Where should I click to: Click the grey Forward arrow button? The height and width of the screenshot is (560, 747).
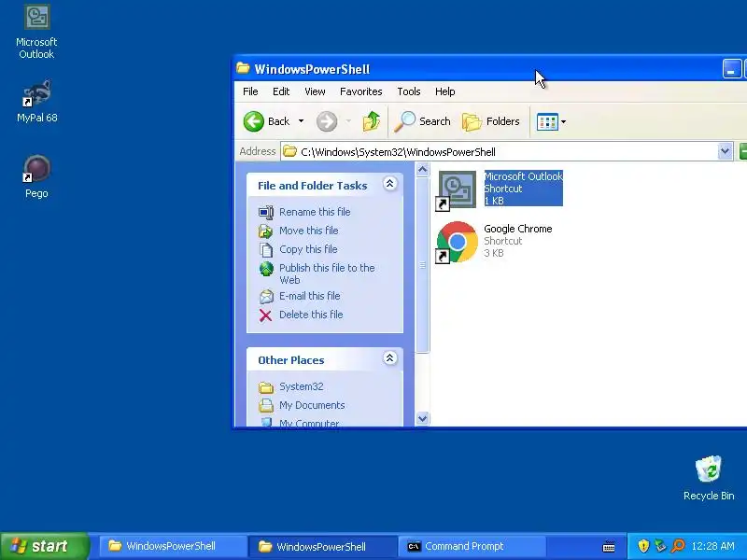point(327,121)
